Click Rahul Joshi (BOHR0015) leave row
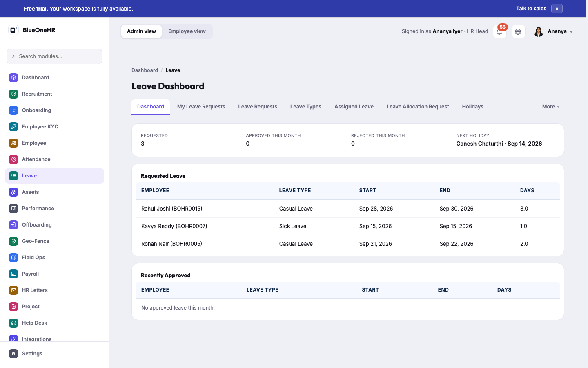This screenshot has width=588, height=368. coord(348,209)
